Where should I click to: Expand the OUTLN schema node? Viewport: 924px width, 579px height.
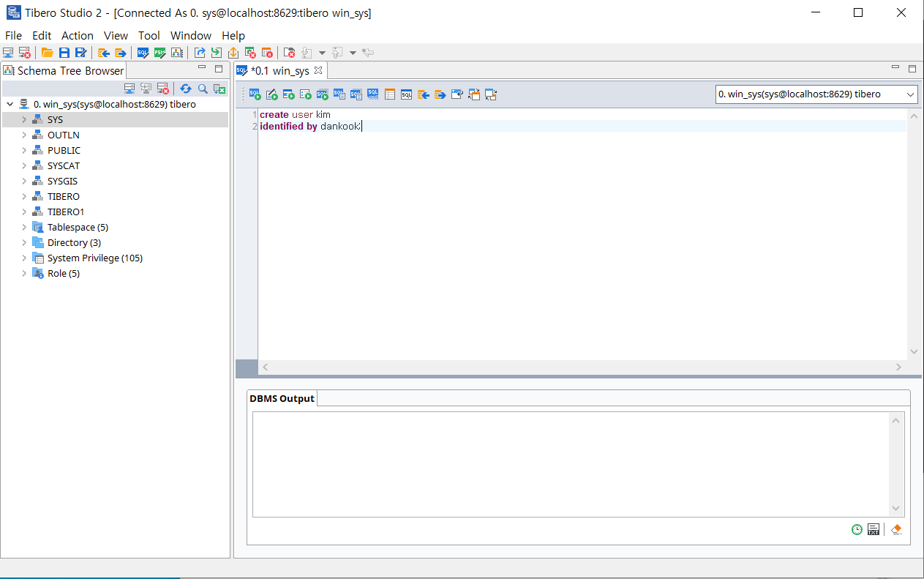(x=24, y=135)
